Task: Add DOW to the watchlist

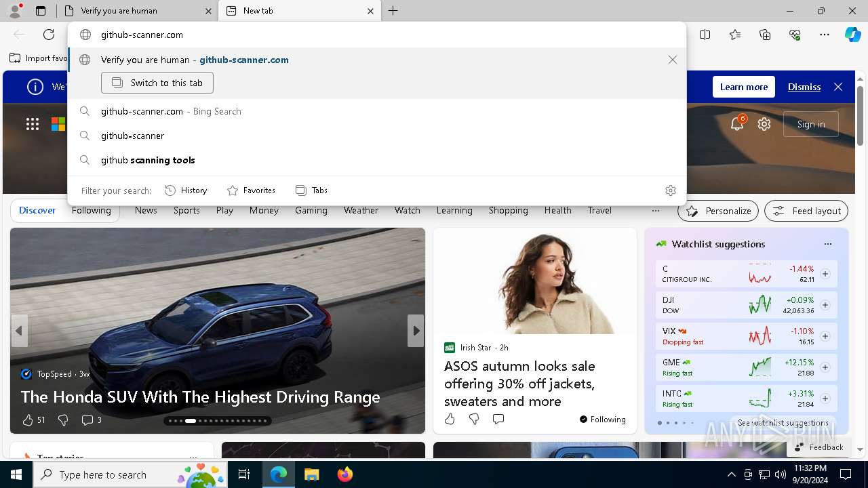Action: (x=825, y=305)
